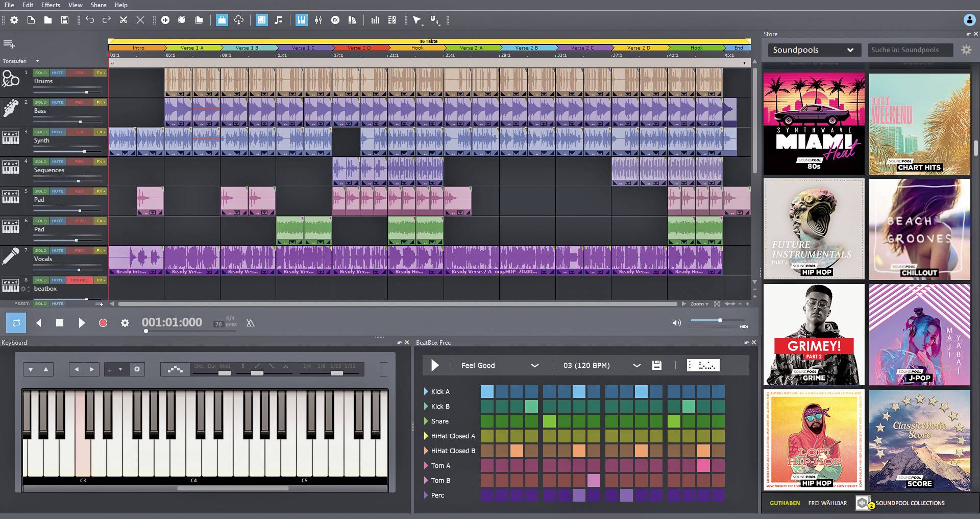Click the FX toolbar icon
This screenshot has width=980, height=519.
tap(335, 20)
